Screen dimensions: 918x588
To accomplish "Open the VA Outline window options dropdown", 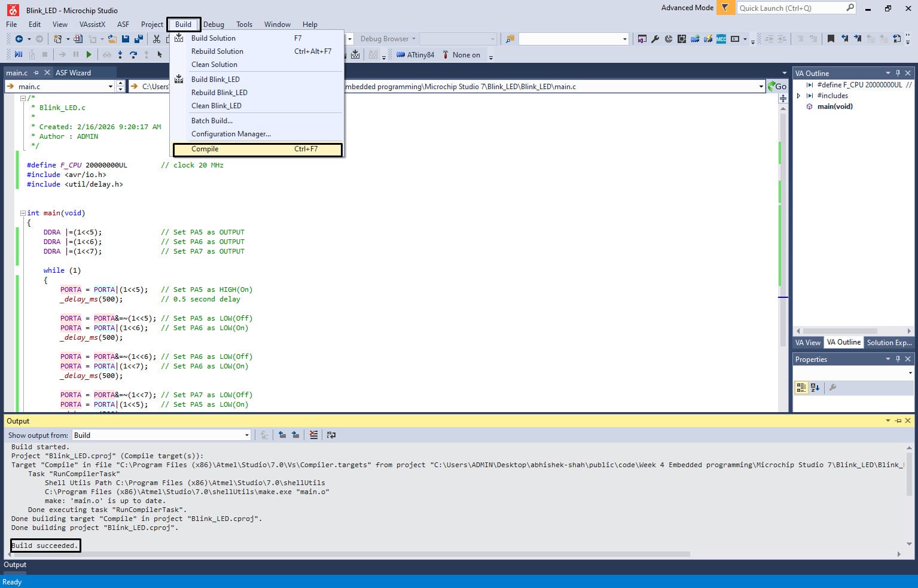I will pyautogui.click(x=887, y=73).
